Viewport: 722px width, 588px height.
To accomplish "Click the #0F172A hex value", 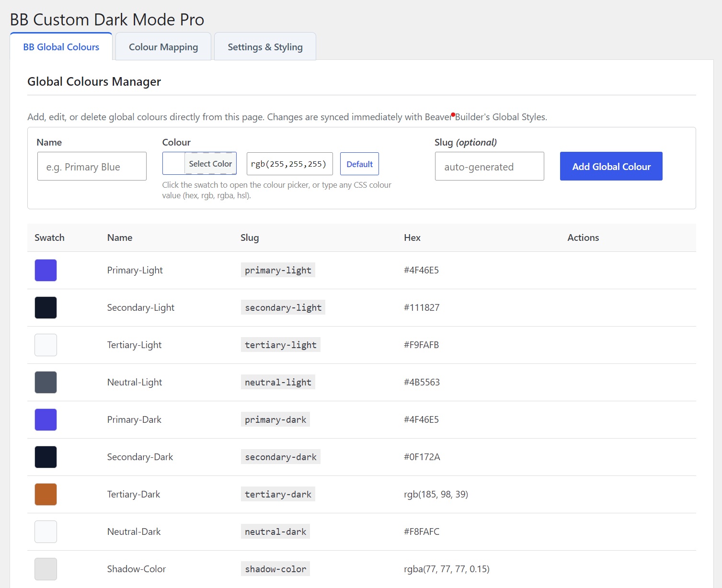I will coord(422,457).
